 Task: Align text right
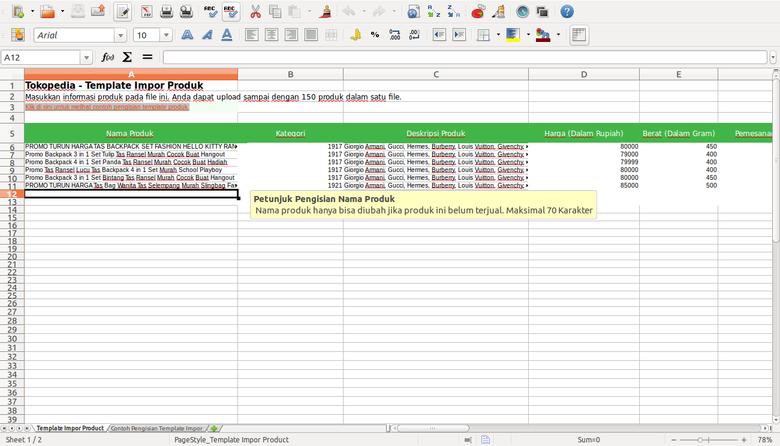tap(292, 35)
